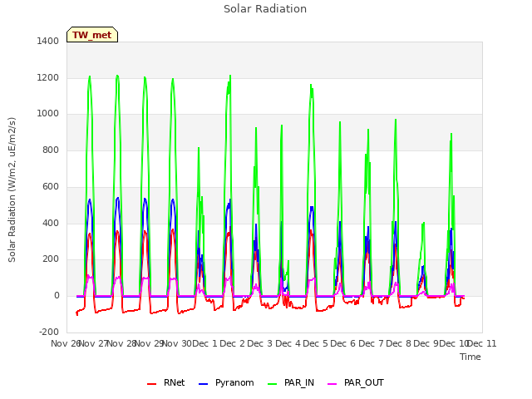Screen dimensions: 532x399
Task: Click the Dec 7 x-axis tick label
Action: tap(371, 343)
